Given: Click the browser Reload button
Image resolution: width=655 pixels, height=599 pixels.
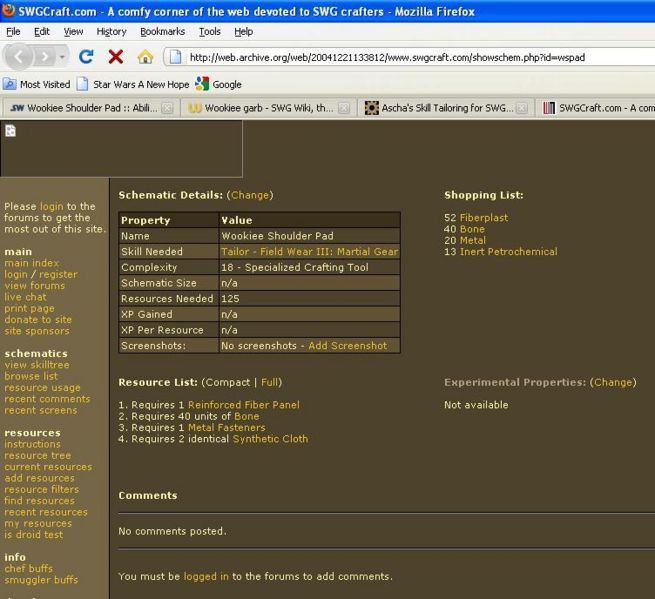Looking at the screenshot, I should pyautogui.click(x=87, y=57).
